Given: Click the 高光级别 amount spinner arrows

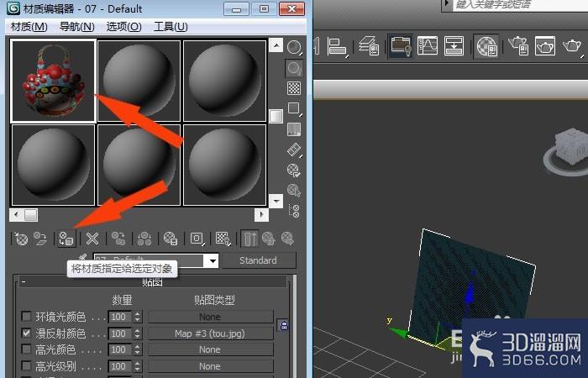Looking at the screenshot, I should [138, 366].
